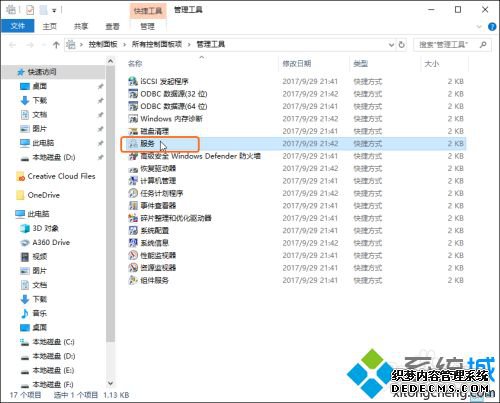Viewport: 500px width, 403px height.
Task: Click the properties icon in title bar
Action: tap(30, 10)
